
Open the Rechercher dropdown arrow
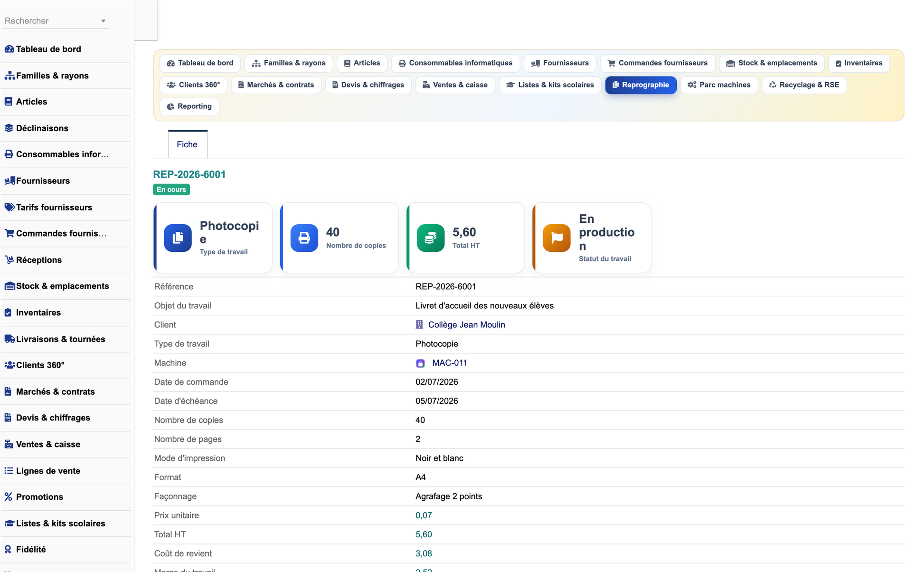[x=103, y=21]
